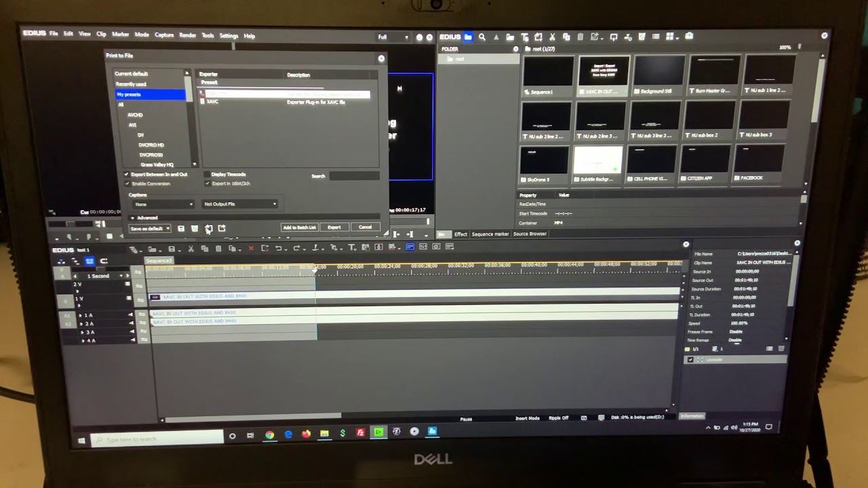Screen dimensions: 868x488
Task: Switch to the Effect tab
Action: click(x=460, y=235)
